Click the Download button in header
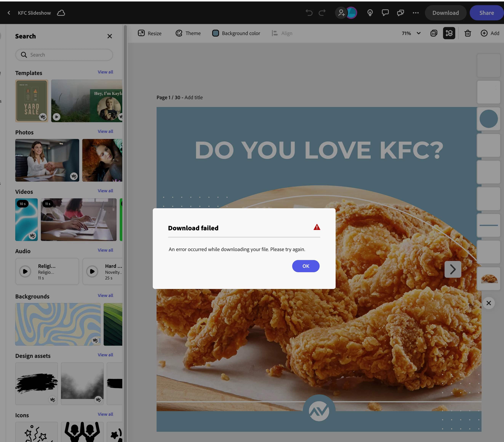504x442 pixels. pos(446,13)
